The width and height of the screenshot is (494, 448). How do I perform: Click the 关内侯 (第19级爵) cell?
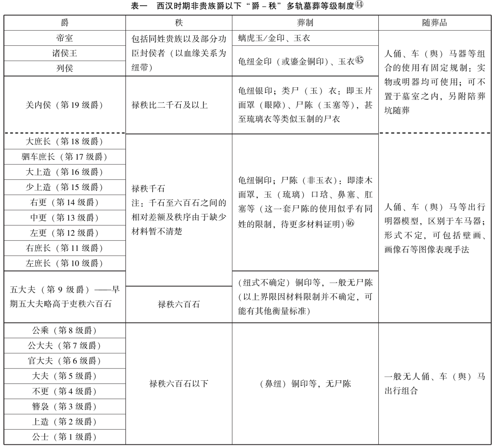click(64, 105)
